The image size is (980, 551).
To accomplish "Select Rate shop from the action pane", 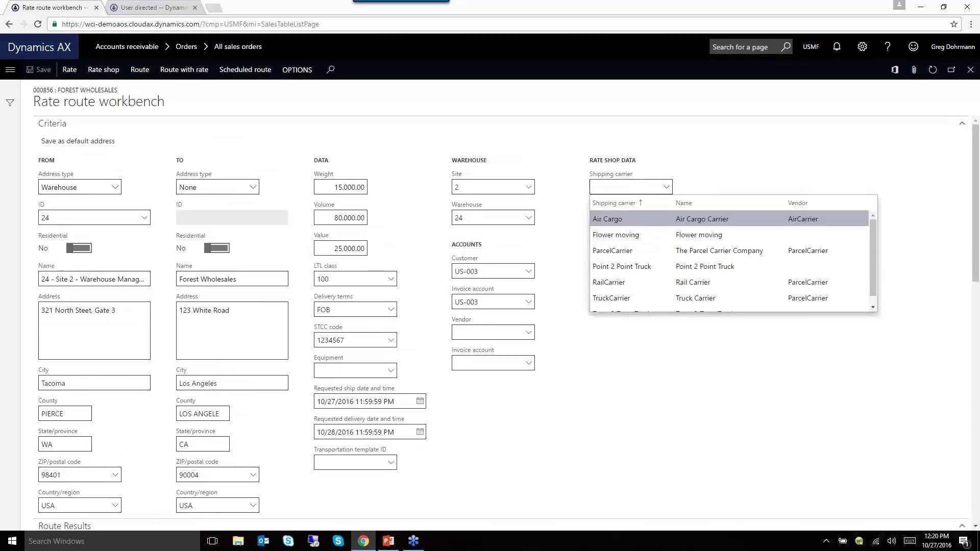I will (x=103, y=69).
